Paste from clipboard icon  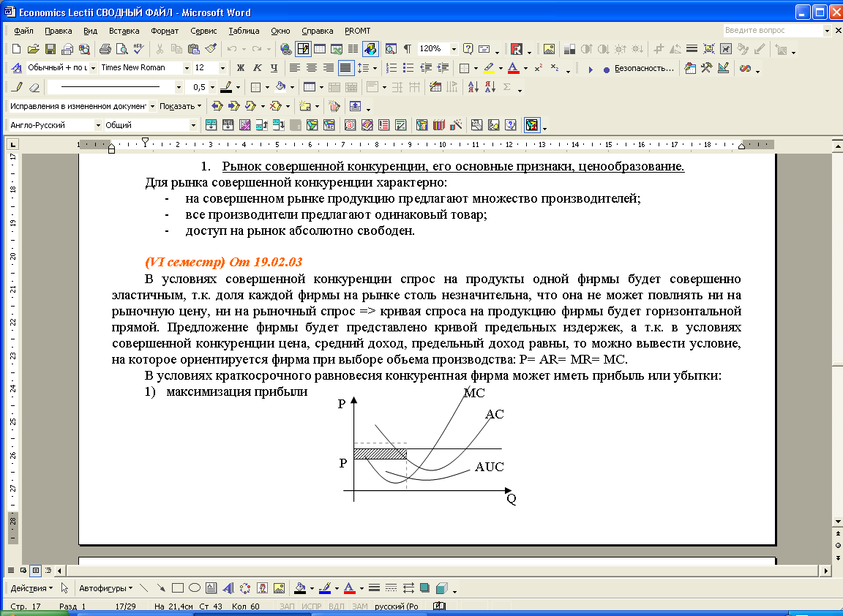(x=193, y=49)
